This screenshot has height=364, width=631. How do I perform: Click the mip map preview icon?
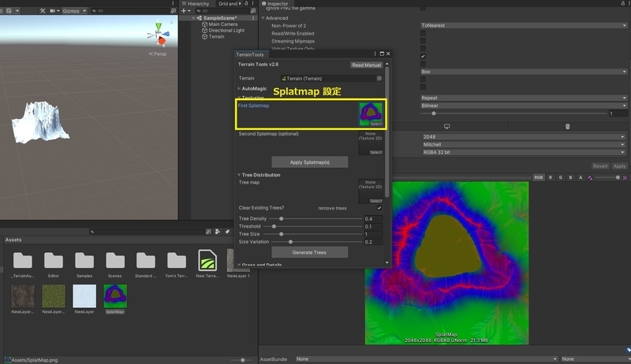pos(590,177)
